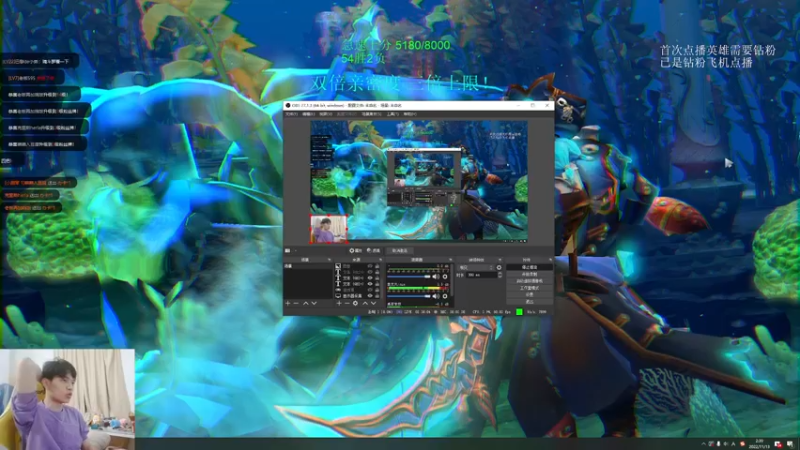Pop out the Controls dock header button

tap(551, 260)
